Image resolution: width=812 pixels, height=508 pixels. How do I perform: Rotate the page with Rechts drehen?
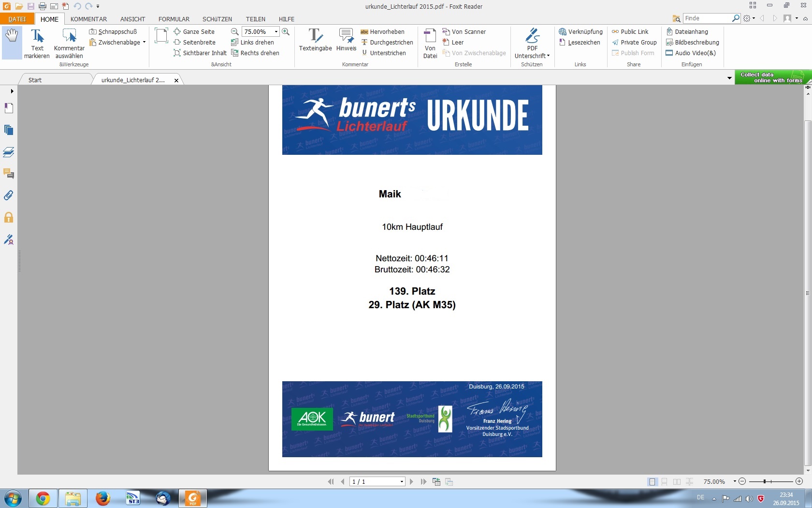[x=255, y=53]
